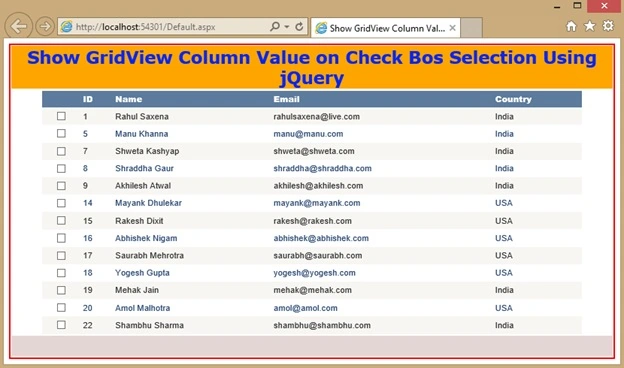Tick the checkbox for Shambhu Sharma
Image resolution: width=624 pixels, height=368 pixels.
tap(61, 325)
